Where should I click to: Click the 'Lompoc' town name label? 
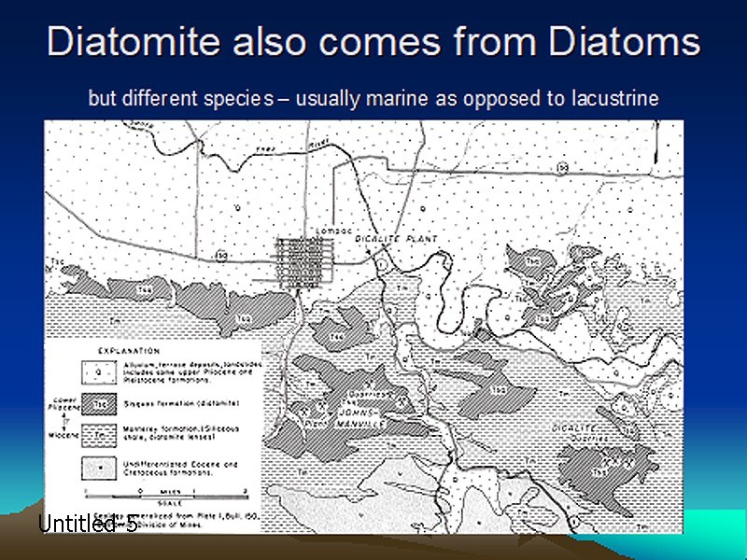[333, 231]
